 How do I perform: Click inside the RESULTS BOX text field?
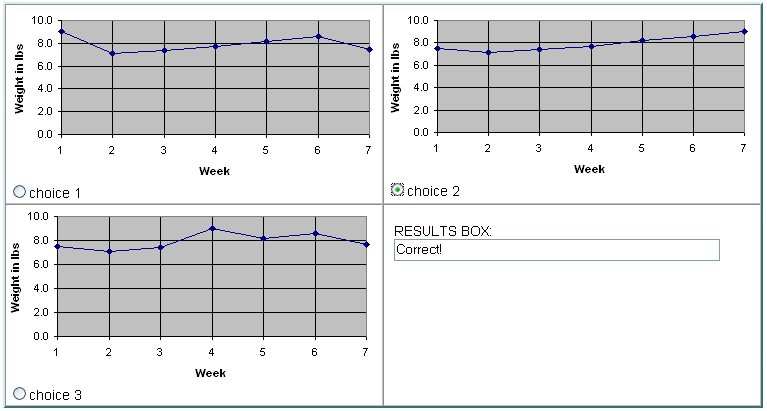[557, 250]
